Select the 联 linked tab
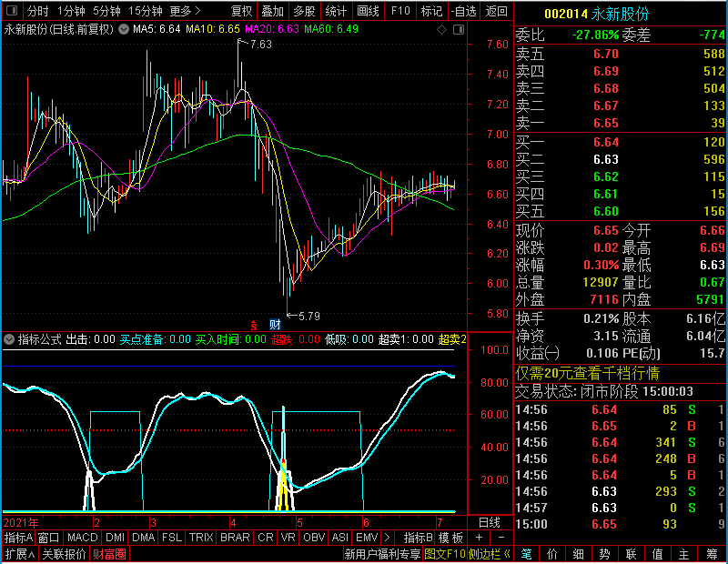The height and width of the screenshot is (564, 728). [631, 554]
